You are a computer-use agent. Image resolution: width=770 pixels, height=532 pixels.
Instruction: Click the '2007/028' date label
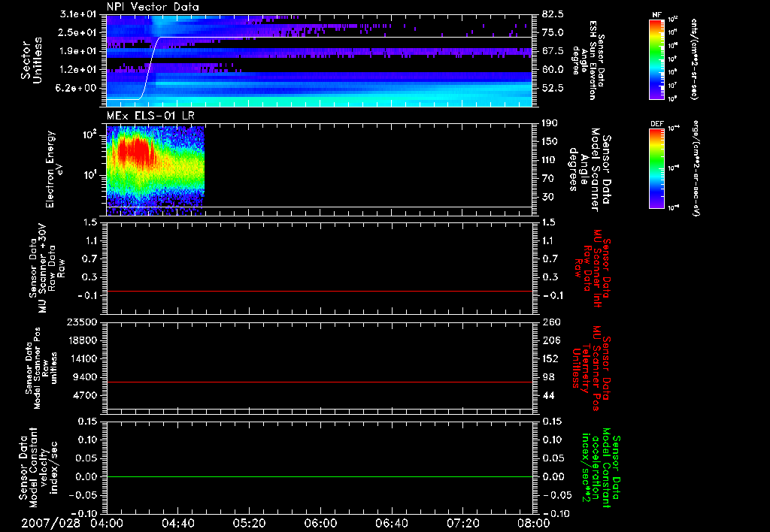pyautogui.click(x=50, y=523)
